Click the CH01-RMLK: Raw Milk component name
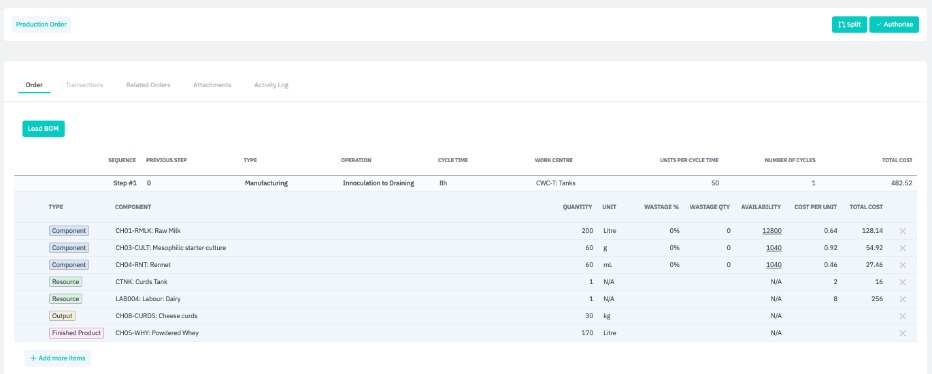Image resolution: width=932 pixels, height=374 pixels. click(x=147, y=231)
